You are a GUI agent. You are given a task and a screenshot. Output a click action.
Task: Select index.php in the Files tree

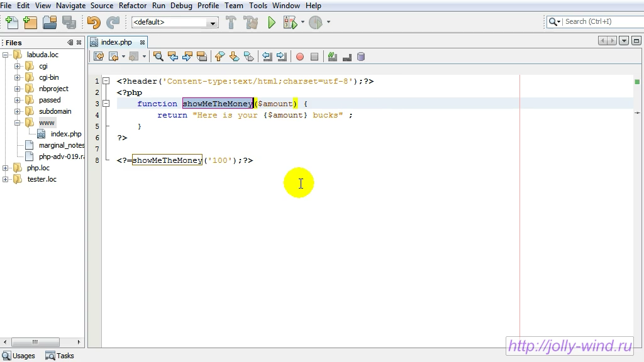click(65, 134)
